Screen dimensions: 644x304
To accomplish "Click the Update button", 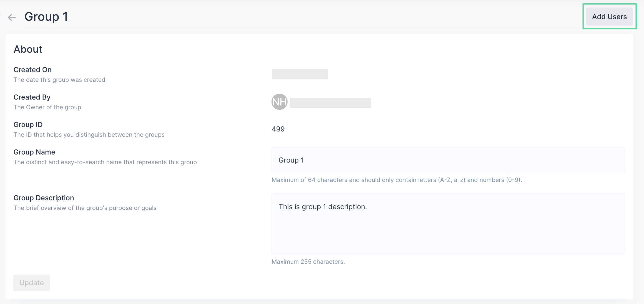I will (31, 283).
